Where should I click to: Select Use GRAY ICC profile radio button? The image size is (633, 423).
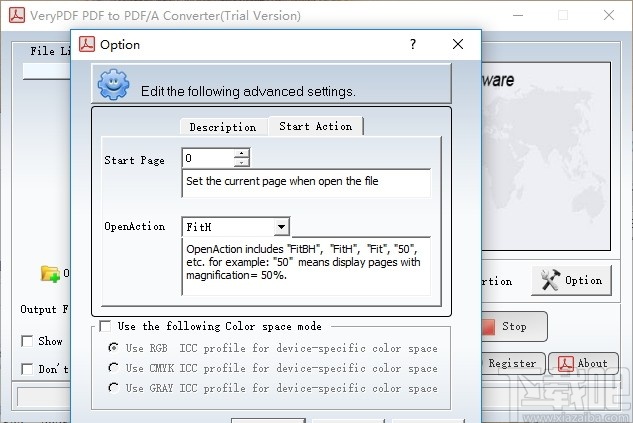point(113,388)
